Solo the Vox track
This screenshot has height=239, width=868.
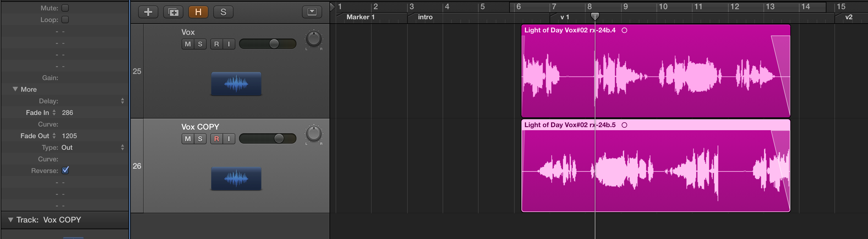tap(200, 44)
